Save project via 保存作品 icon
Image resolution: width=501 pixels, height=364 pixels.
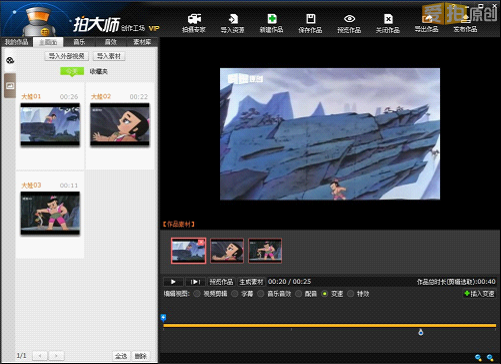click(310, 23)
